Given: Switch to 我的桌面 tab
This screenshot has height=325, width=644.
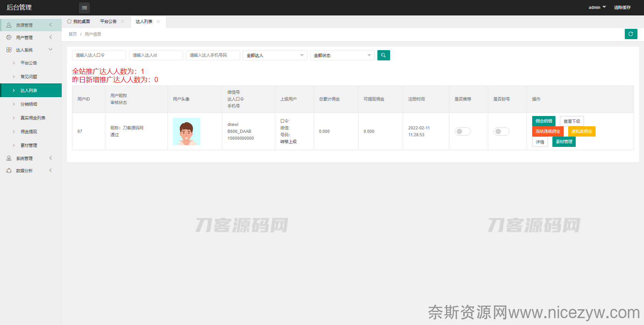Looking at the screenshot, I should [x=79, y=21].
